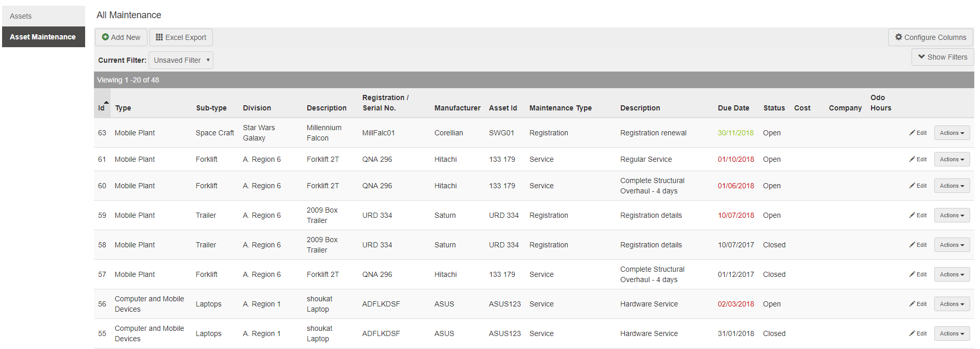Edit maintenance record 63 pencil
This screenshot has width=980, height=349.
pos(918,133)
